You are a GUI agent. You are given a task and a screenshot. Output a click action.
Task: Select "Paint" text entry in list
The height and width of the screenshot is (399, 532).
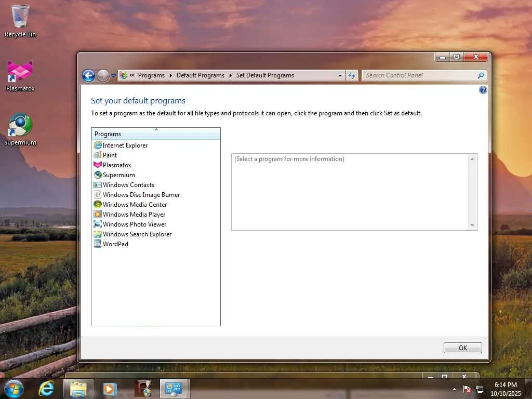pyautogui.click(x=110, y=155)
